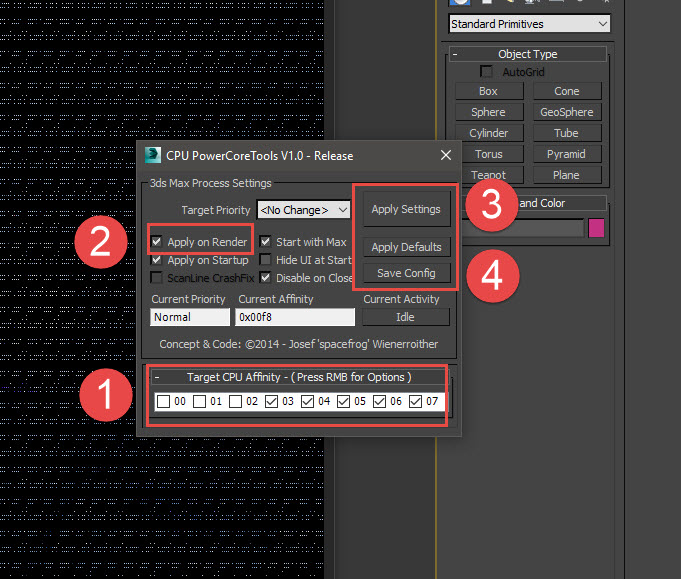The width and height of the screenshot is (681, 579).
Task: Toggle the Apply on Render checkbox
Action: point(156,241)
